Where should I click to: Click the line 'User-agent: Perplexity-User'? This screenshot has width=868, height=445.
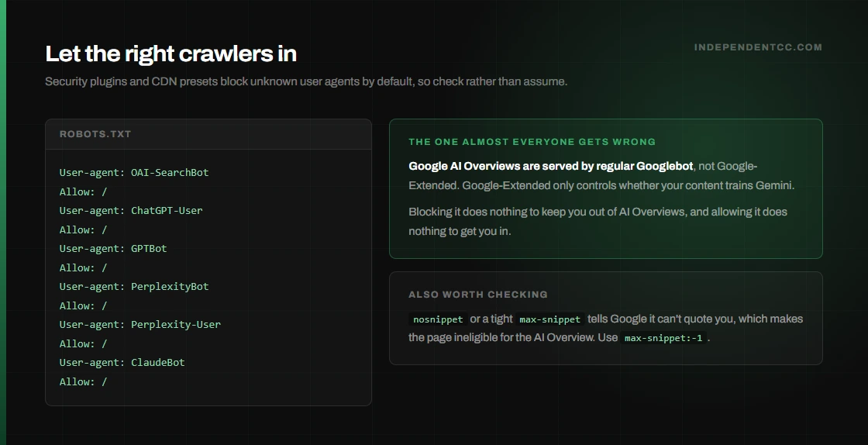140,324
